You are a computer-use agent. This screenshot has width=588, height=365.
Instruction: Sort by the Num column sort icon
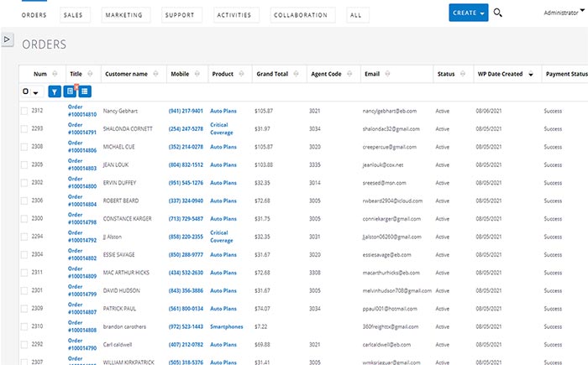coord(55,74)
